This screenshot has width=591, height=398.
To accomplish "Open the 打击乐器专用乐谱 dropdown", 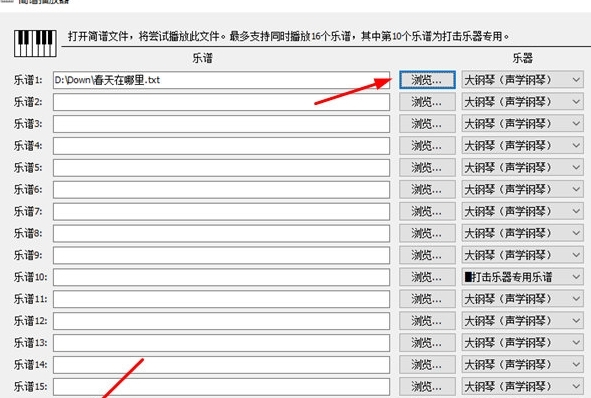I will pos(522,277).
